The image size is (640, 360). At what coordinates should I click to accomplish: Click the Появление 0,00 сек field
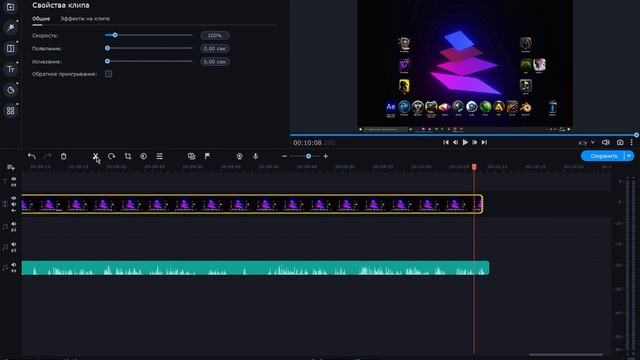click(215, 49)
